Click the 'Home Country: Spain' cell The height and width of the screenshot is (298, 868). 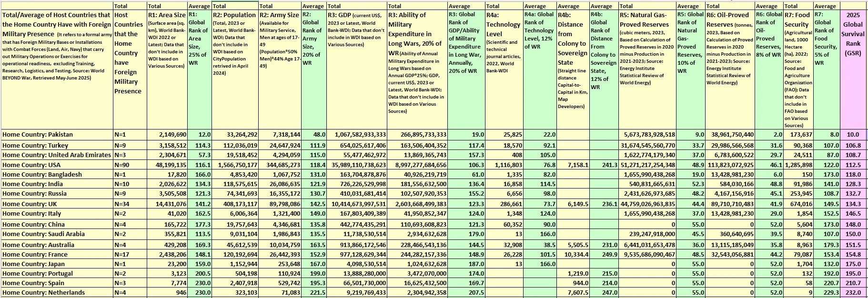click(x=57, y=283)
